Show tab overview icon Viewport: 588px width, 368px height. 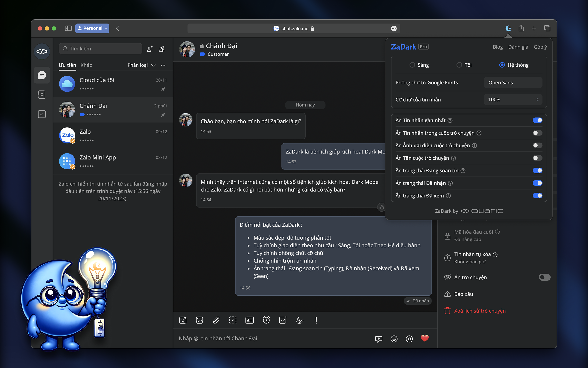tap(547, 28)
